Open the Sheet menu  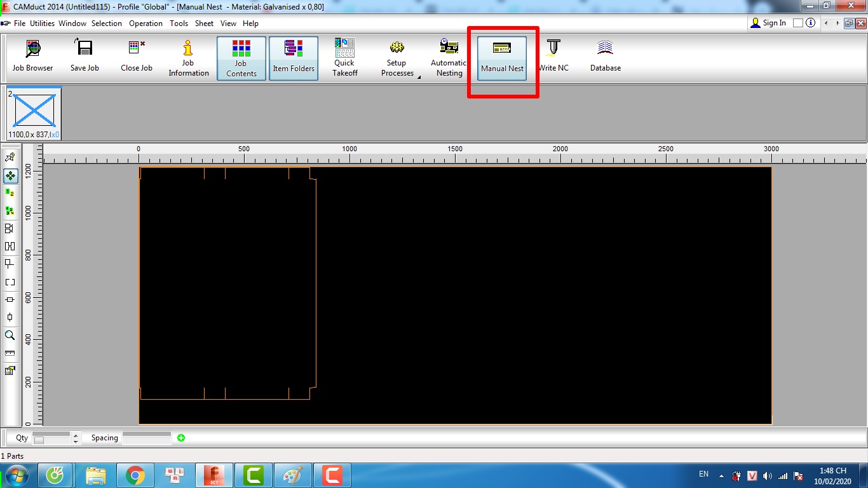(x=205, y=24)
